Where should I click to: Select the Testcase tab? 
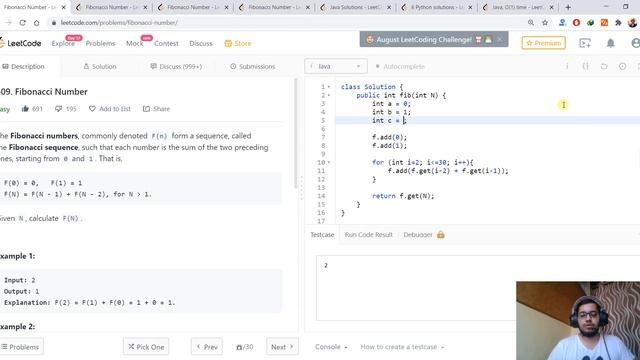322,235
